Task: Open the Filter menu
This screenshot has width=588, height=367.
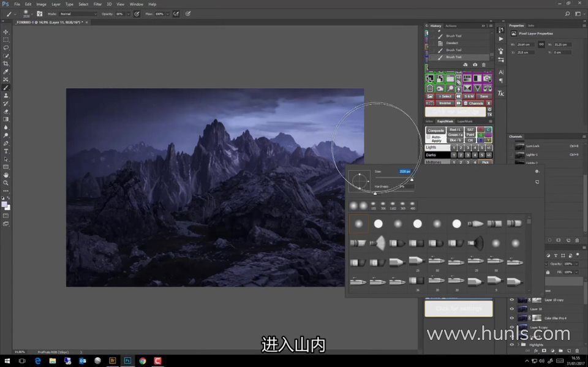Action: (97, 4)
